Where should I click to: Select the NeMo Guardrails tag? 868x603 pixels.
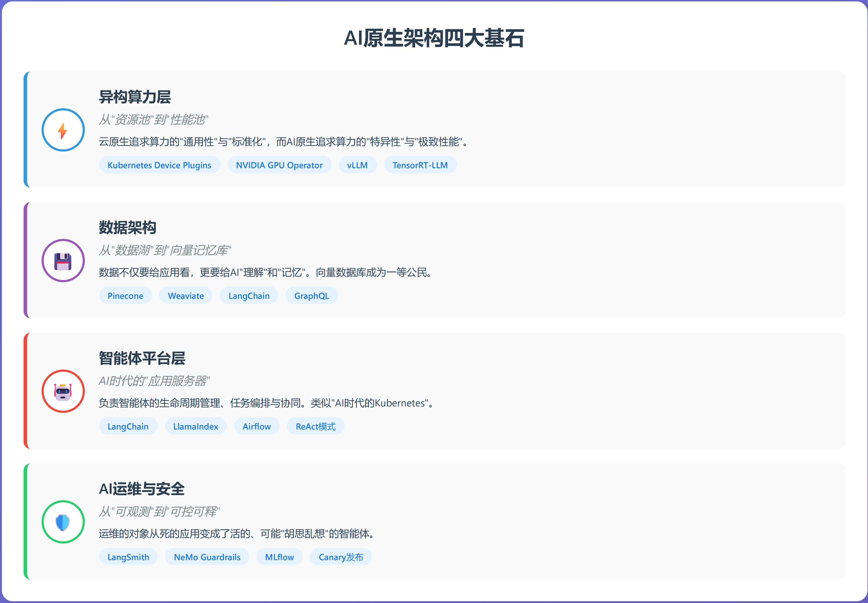[x=207, y=557]
